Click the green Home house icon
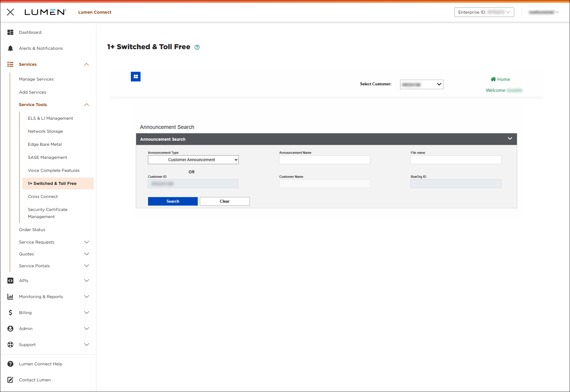Image resolution: width=570 pixels, height=392 pixels. (x=493, y=79)
